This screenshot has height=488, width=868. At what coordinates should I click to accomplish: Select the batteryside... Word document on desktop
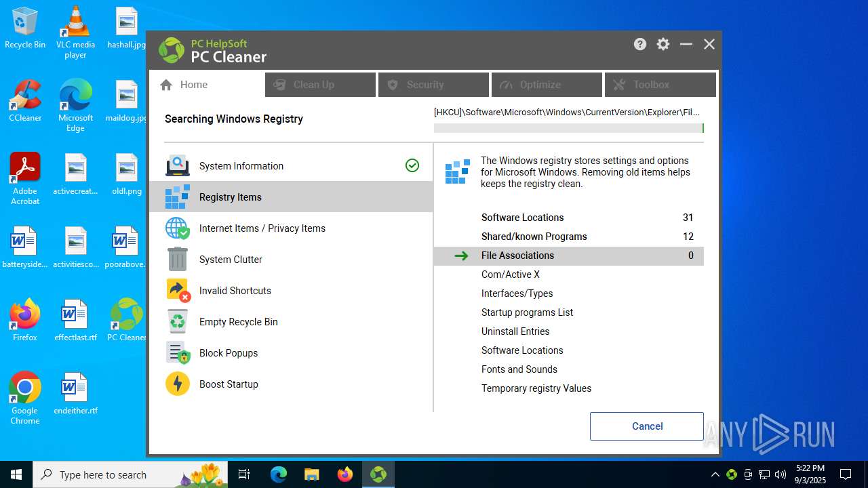(x=25, y=247)
